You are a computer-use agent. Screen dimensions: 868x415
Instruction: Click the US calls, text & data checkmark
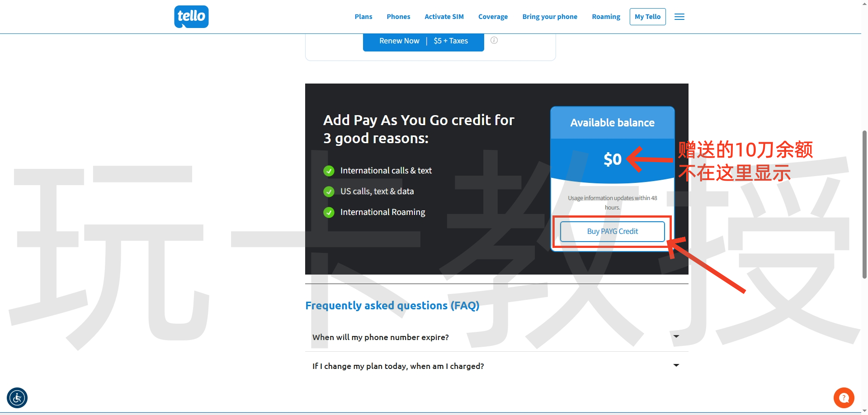pyautogui.click(x=329, y=191)
